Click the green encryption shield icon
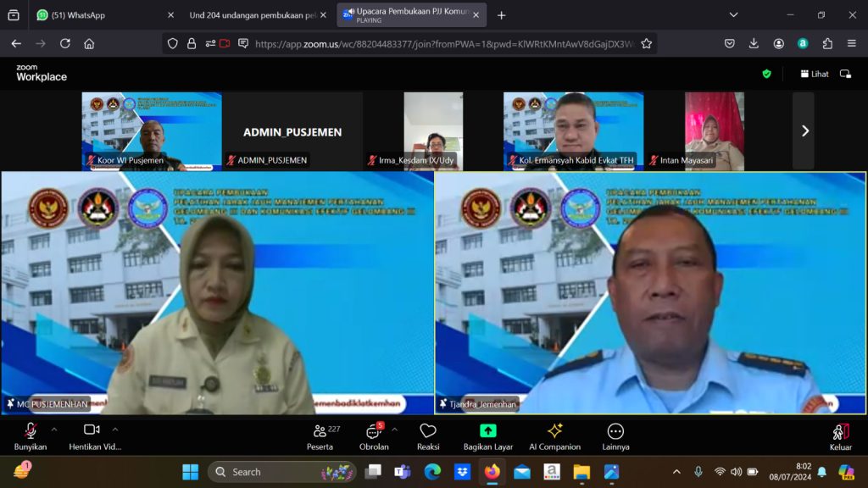 pos(766,74)
